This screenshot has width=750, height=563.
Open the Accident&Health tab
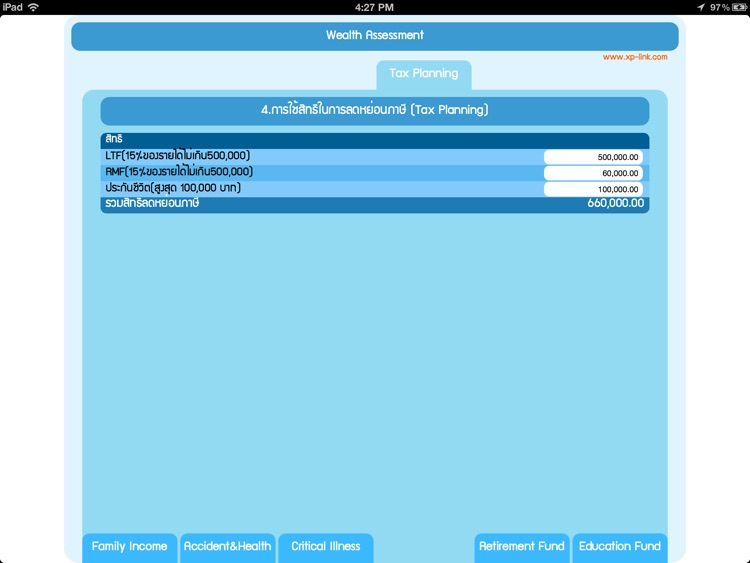(227, 547)
